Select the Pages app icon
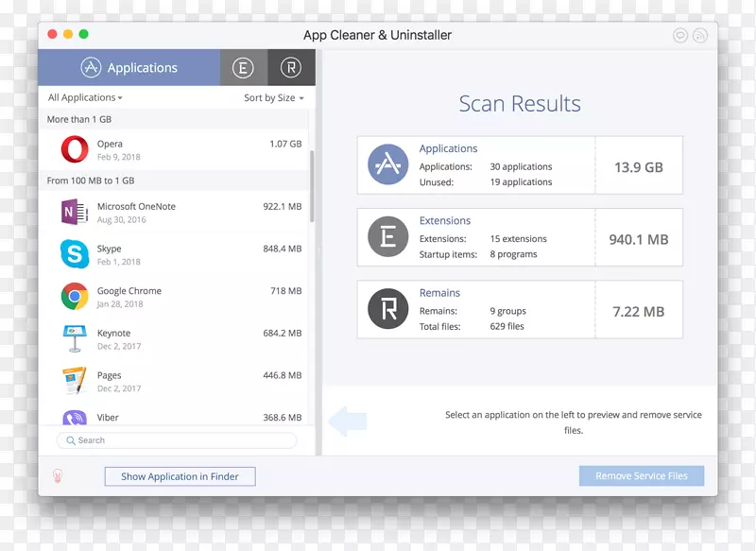Screen dimensions: 756x551 [75, 381]
